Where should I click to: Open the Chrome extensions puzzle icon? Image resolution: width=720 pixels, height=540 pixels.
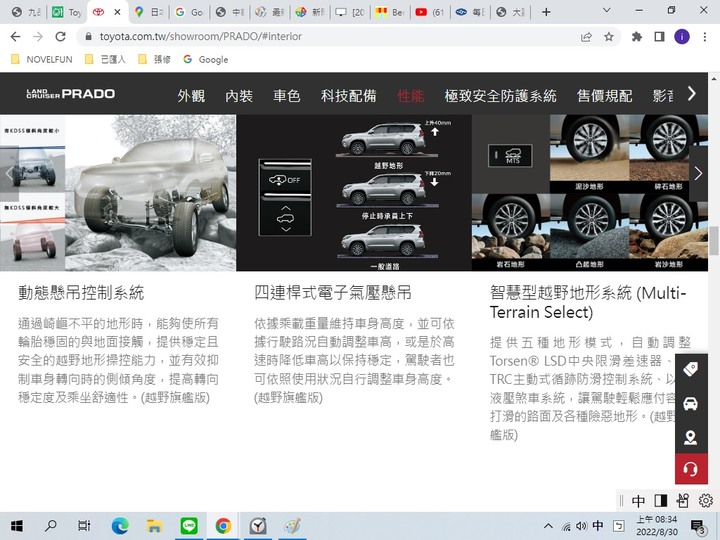(x=637, y=37)
